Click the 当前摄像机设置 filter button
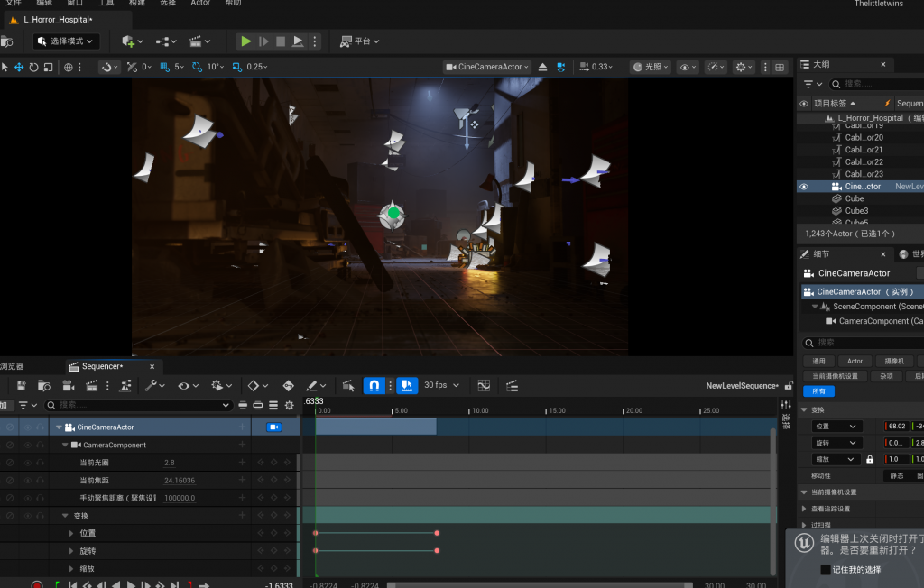 click(835, 376)
